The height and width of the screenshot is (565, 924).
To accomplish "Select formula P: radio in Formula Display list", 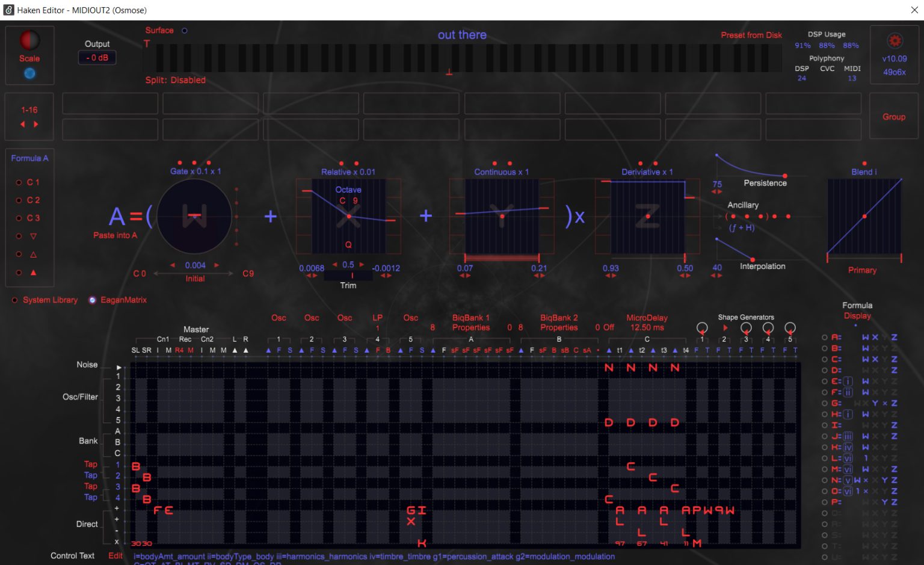I will 825,502.
